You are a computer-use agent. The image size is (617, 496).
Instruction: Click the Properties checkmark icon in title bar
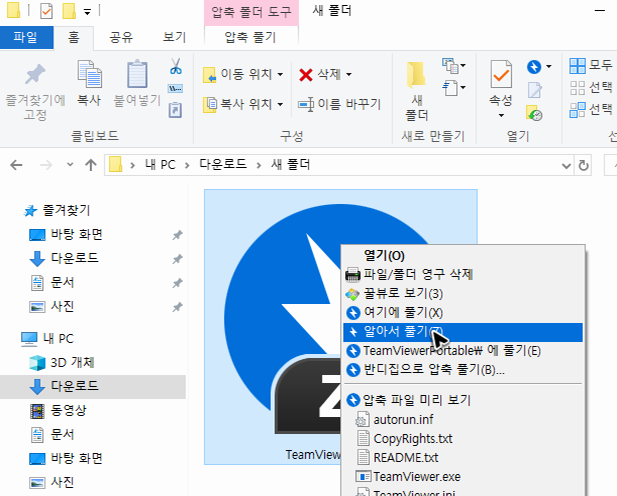(46, 11)
